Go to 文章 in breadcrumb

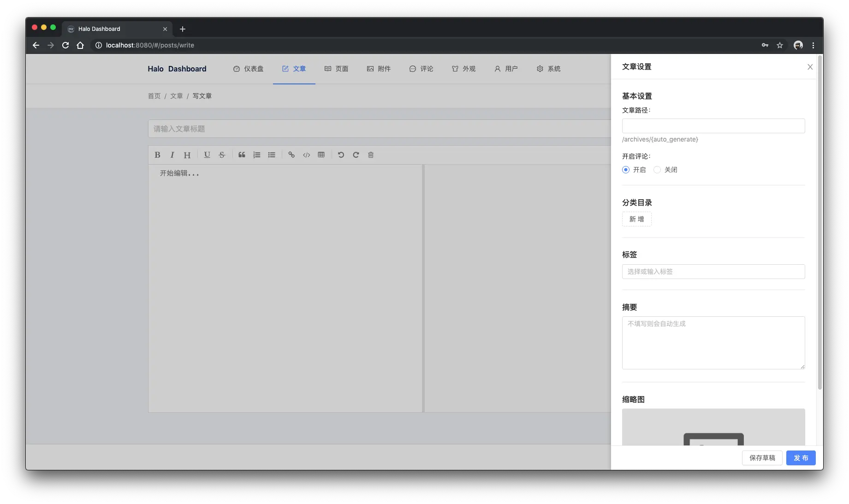(x=177, y=96)
